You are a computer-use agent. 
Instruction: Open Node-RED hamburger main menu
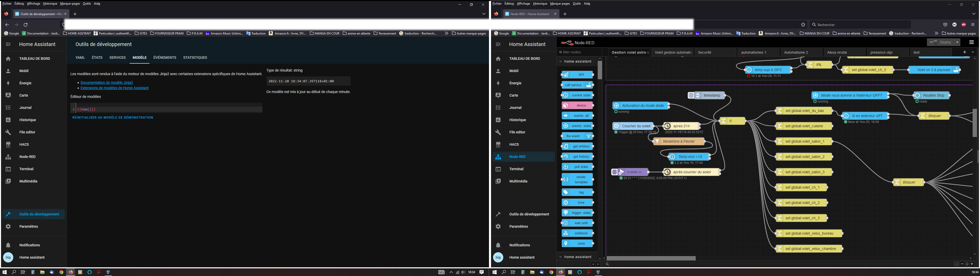(x=971, y=42)
